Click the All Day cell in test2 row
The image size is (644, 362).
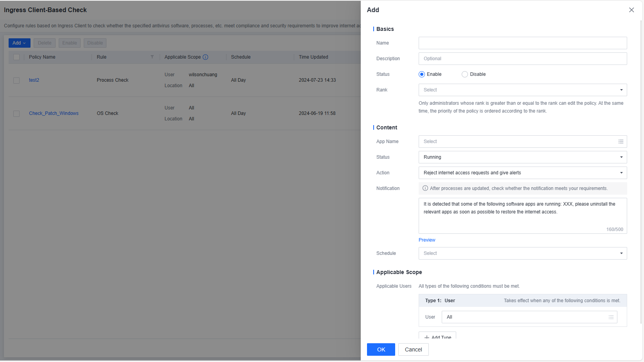238,80
